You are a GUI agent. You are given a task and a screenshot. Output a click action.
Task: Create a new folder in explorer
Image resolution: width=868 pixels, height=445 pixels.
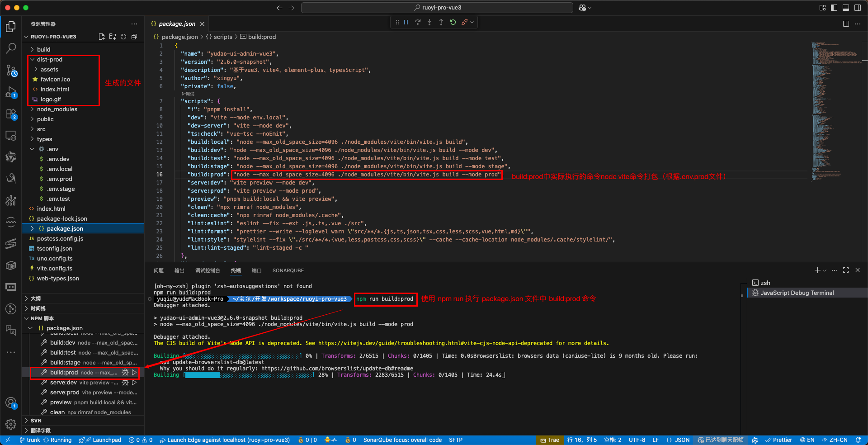[113, 37]
